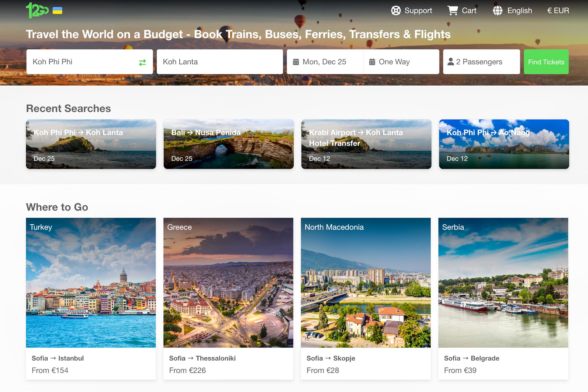Image resolution: width=588 pixels, height=392 pixels.
Task: Open the Koh Phi Phi → Koh Lanta recent search
Action: (x=91, y=144)
